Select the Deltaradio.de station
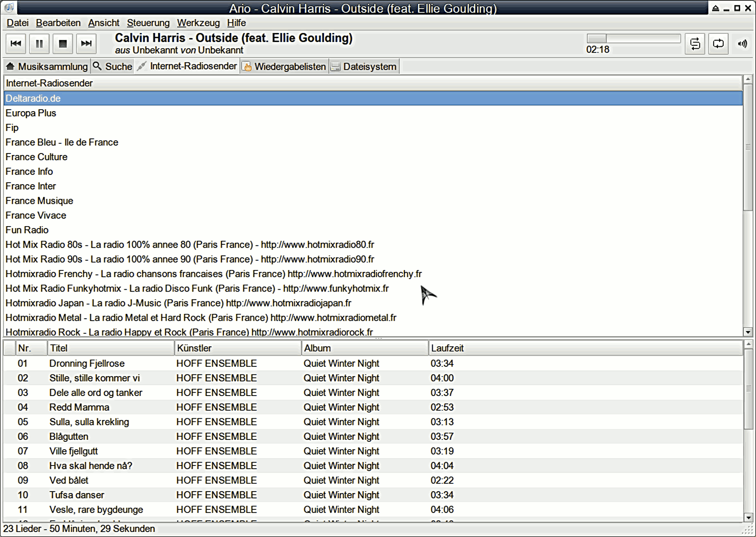The width and height of the screenshot is (756, 537). point(373,98)
